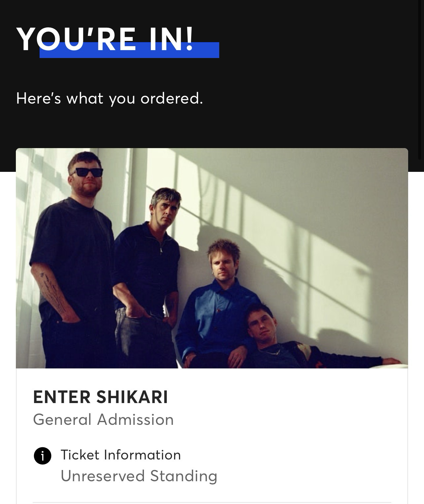Click the Ticket Information info icon
Image resolution: width=424 pixels, height=504 pixels.
coord(43,456)
